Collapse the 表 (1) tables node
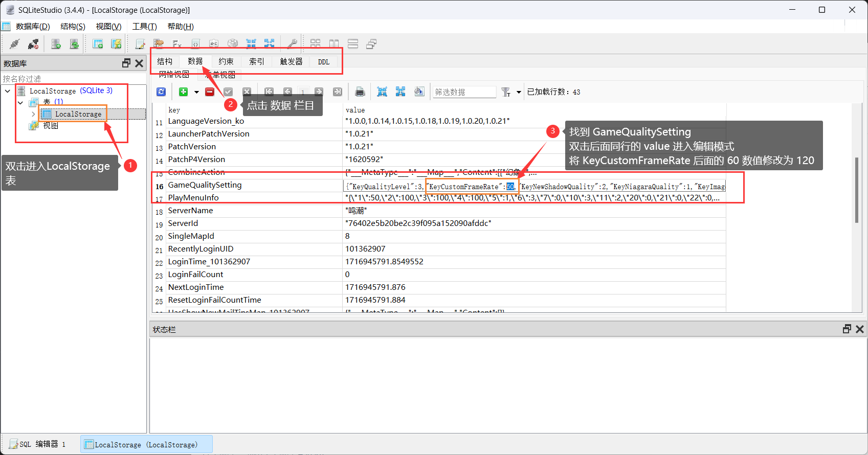This screenshot has width=868, height=455. click(x=20, y=102)
